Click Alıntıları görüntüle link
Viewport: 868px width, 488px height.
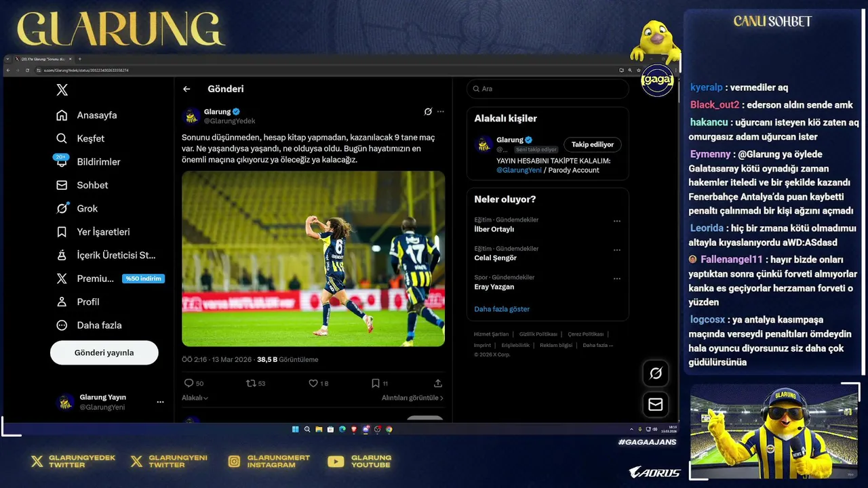coord(412,398)
